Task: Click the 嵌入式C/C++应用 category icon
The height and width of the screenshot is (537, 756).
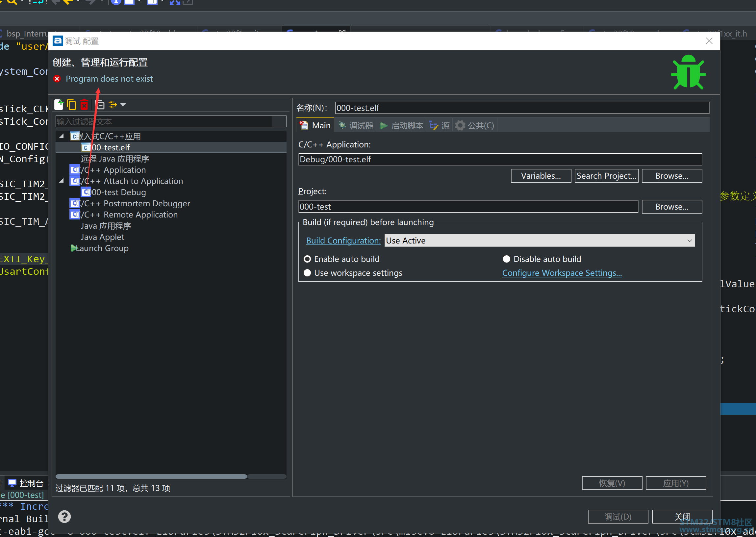Action: coord(75,136)
